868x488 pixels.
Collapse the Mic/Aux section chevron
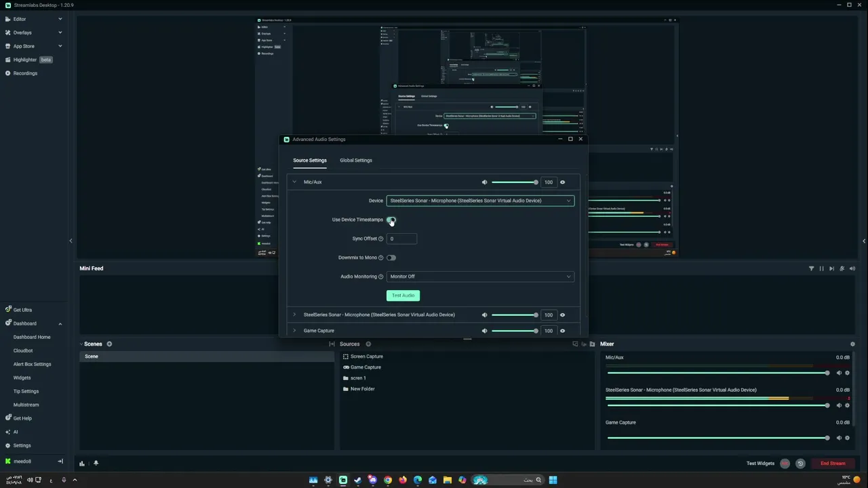pyautogui.click(x=294, y=182)
